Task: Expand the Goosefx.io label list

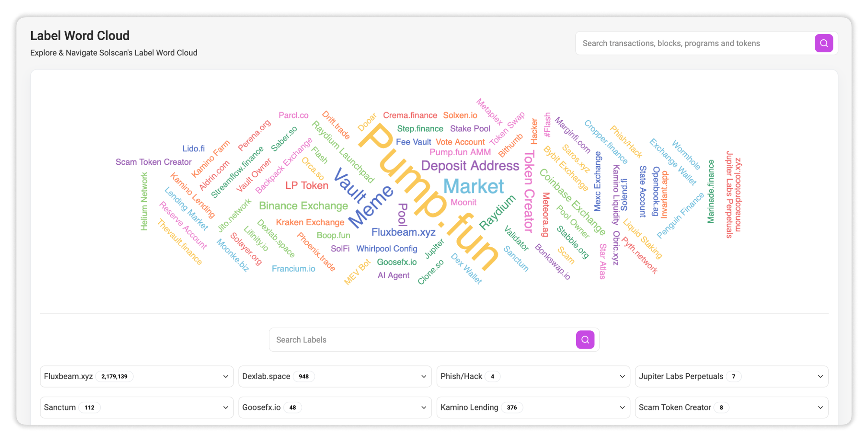Action: pos(424,408)
